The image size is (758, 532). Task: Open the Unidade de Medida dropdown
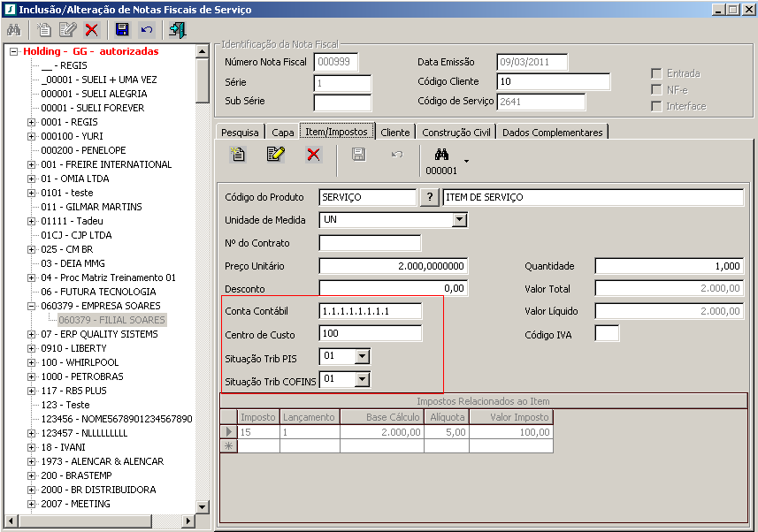click(458, 220)
